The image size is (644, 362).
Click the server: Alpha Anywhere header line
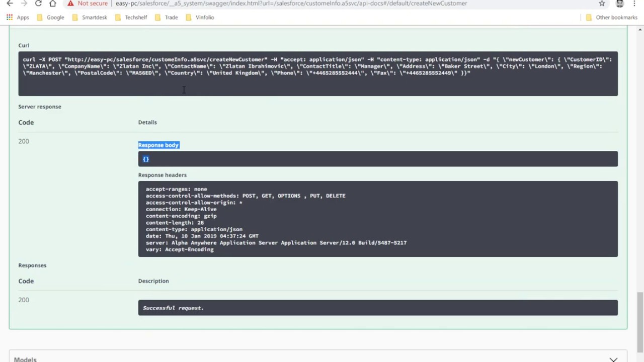276,243
